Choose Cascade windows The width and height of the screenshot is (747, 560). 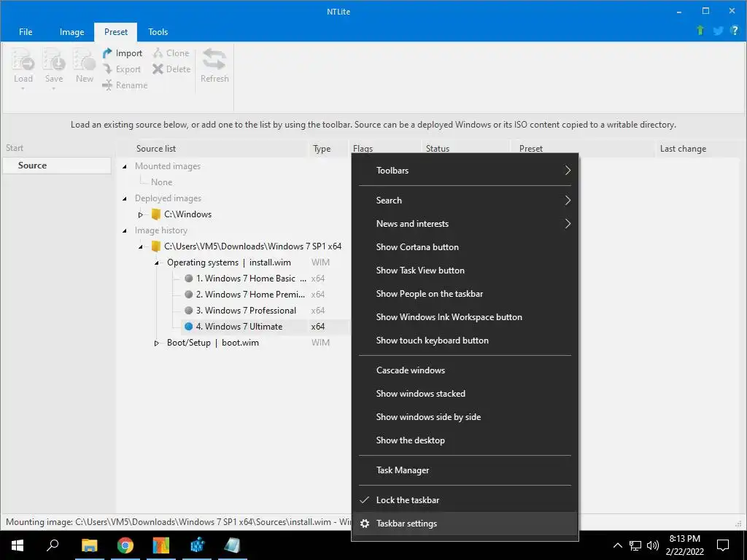click(x=465, y=370)
